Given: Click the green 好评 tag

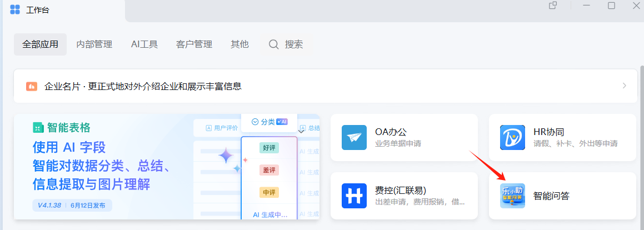Looking at the screenshot, I should click(269, 148).
